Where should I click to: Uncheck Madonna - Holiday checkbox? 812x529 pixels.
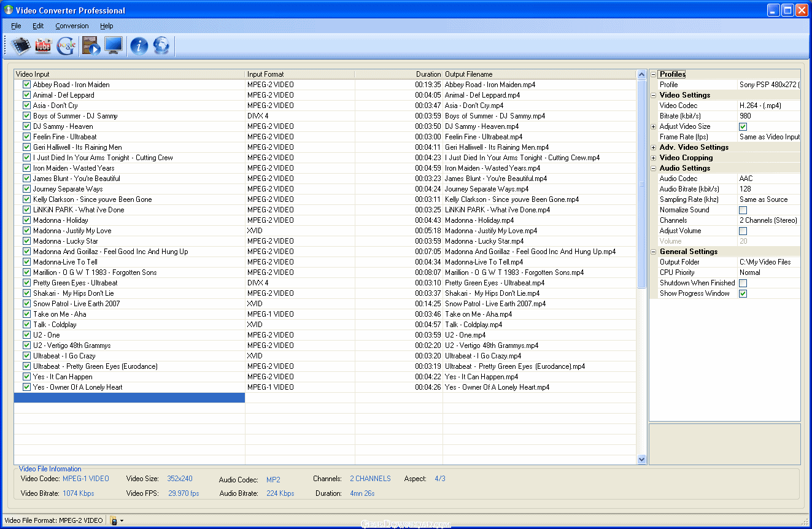pos(26,220)
